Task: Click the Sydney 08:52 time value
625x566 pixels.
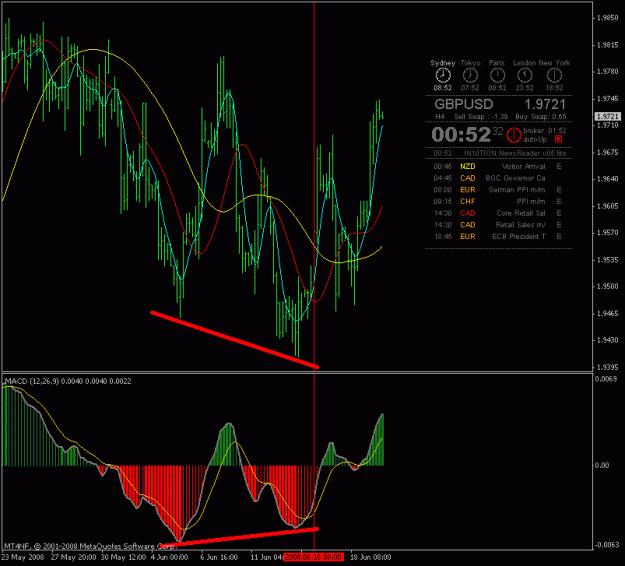Action: (443, 88)
